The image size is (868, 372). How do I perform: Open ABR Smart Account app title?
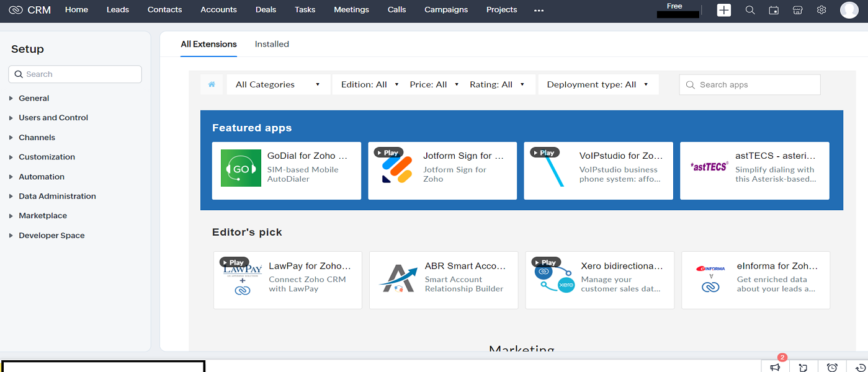465,265
